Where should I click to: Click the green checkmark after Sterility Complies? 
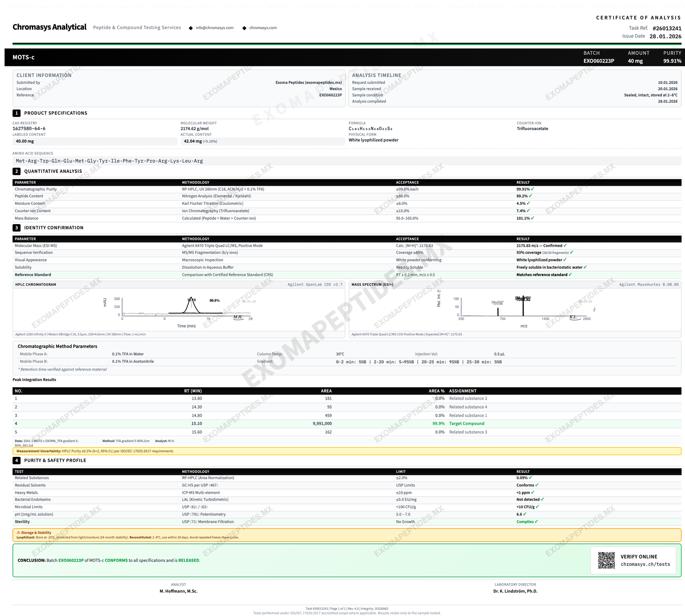point(537,522)
